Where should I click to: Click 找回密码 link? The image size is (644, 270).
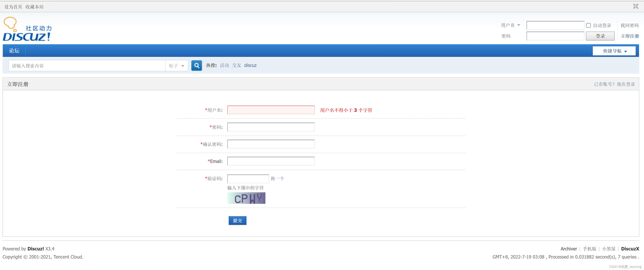click(629, 25)
